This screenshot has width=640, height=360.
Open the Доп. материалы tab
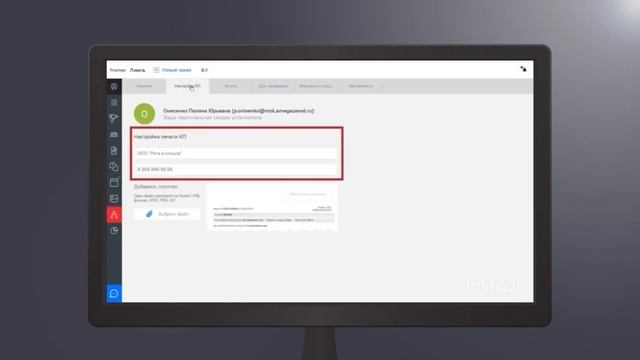coord(273,86)
